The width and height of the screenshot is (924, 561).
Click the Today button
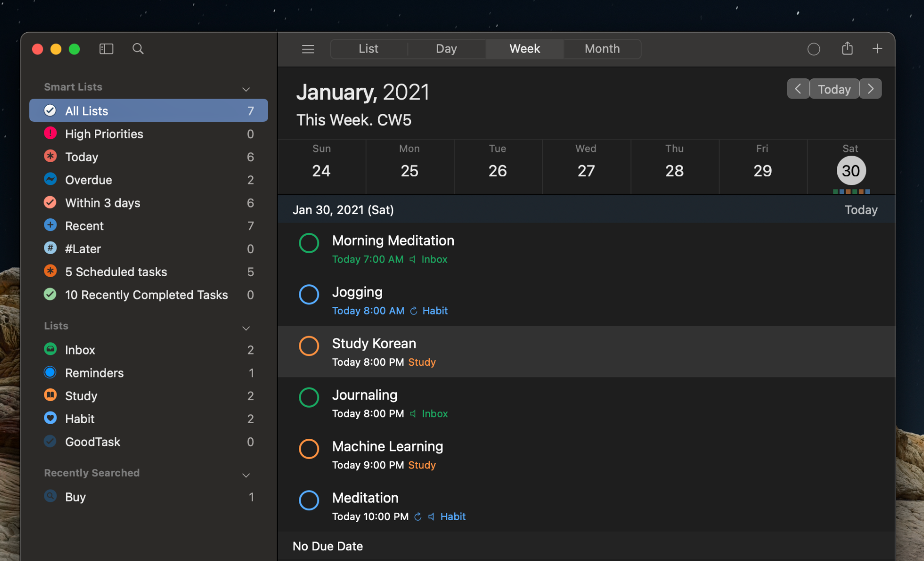[x=834, y=89]
